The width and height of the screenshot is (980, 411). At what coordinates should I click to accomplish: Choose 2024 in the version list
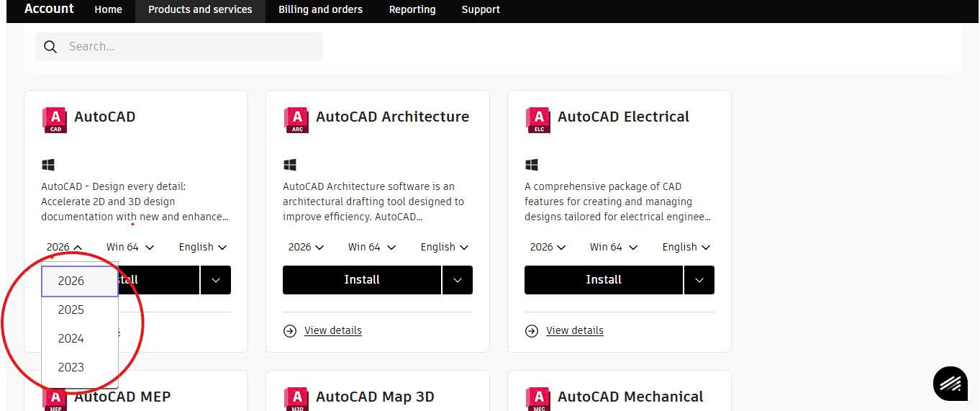coord(71,339)
